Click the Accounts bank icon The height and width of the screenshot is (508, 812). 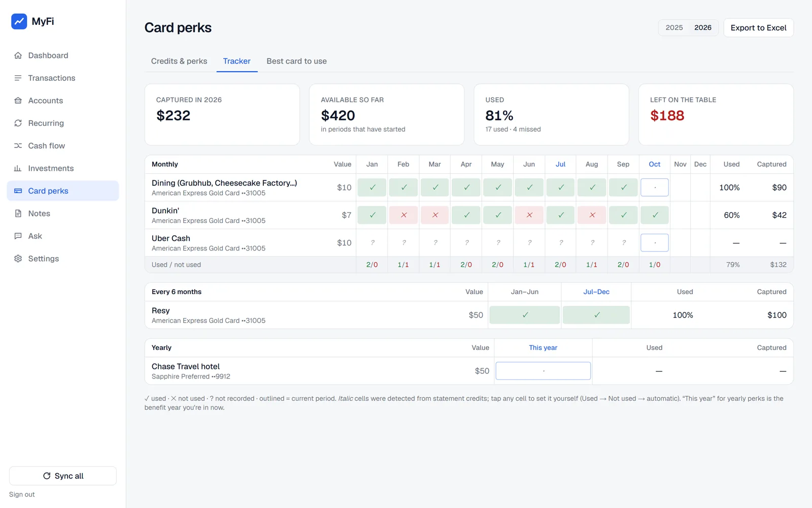(x=18, y=101)
